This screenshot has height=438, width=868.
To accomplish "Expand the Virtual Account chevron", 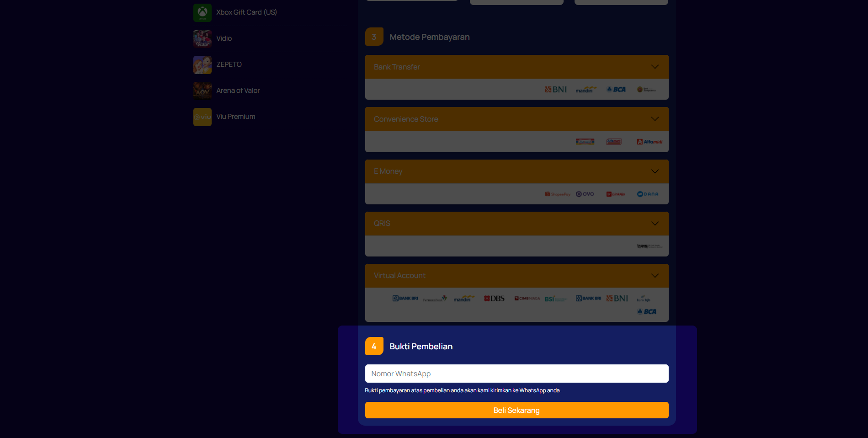I will click(x=655, y=276).
